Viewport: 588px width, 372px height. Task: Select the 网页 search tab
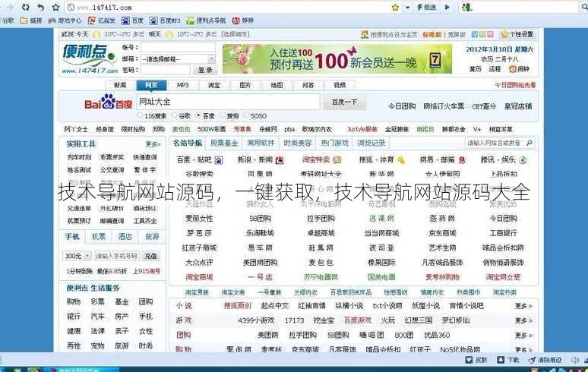click(x=151, y=86)
